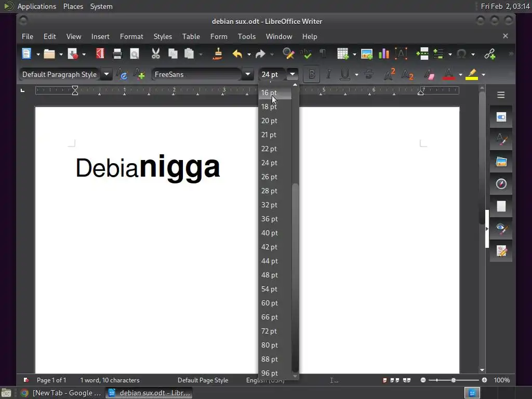This screenshot has width=532, height=399.
Task: Open the Format menu
Action: (x=131, y=36)
